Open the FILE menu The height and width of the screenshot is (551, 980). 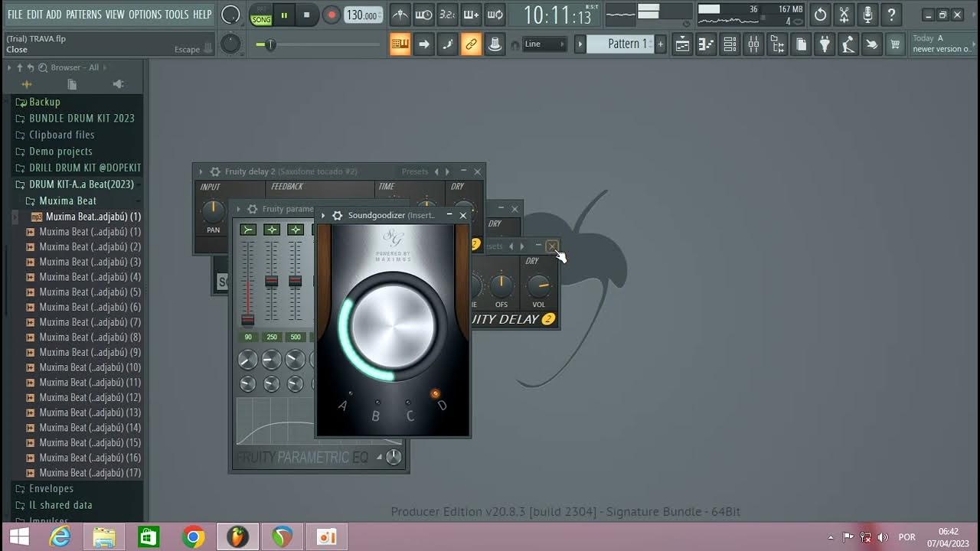click(15, 15)
